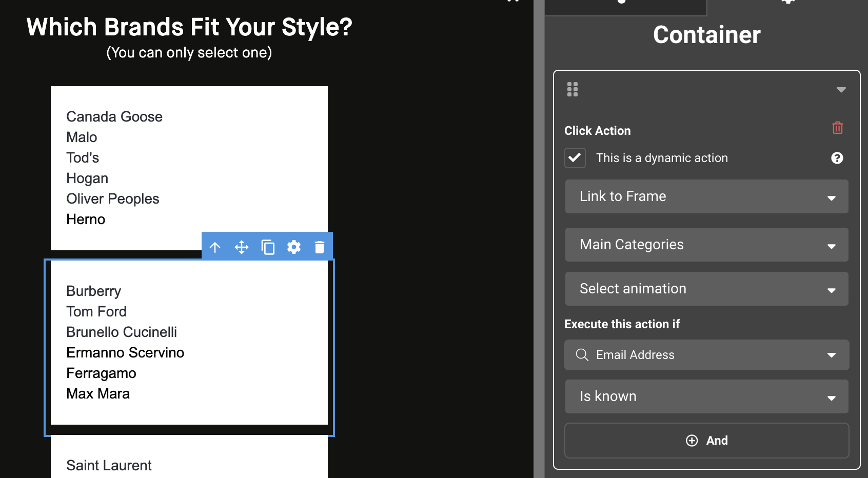The width and height of the screenshot is (868, 478).
Task: Open the Link to Frame dropdown
Action: coord(706,196)
